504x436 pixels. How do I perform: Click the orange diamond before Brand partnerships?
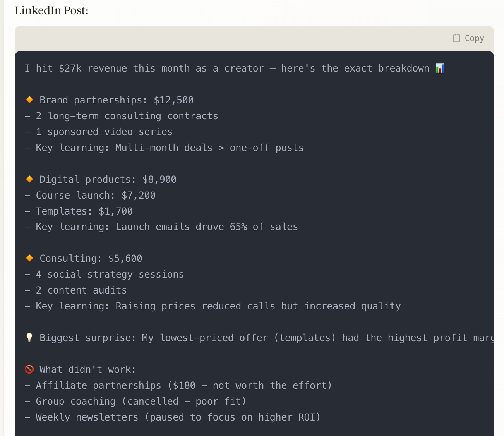(x=29, y=100)
